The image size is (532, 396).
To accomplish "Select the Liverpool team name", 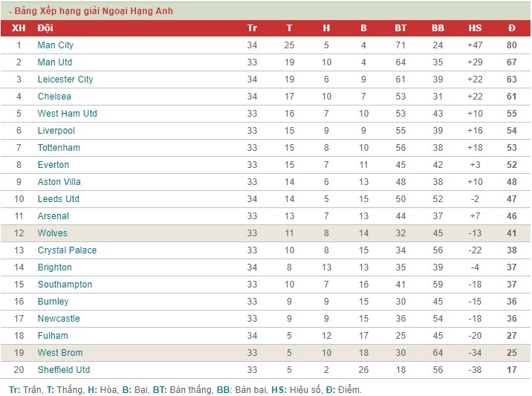I will 56,131.
